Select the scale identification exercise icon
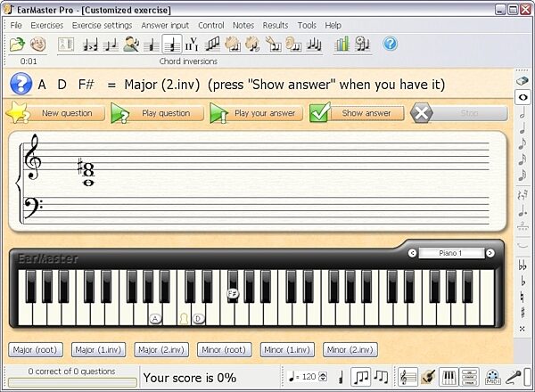This screenshot has height=392, width=535. pos(212,45)
